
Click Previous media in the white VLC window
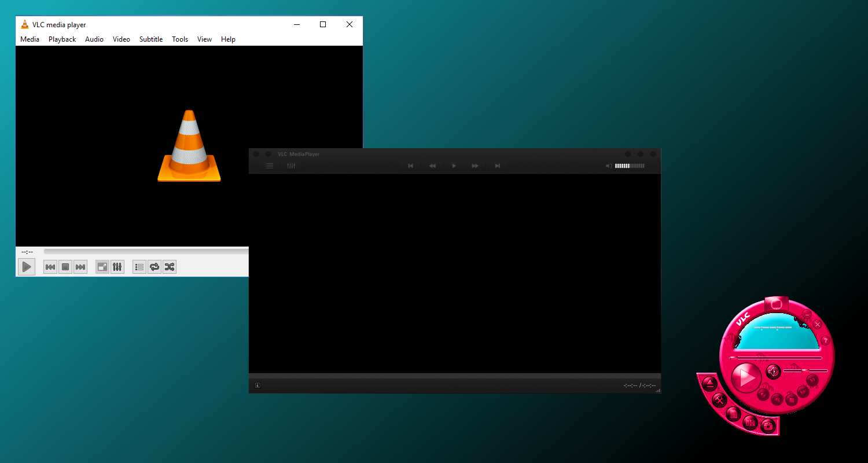click(x=50, y=267)
